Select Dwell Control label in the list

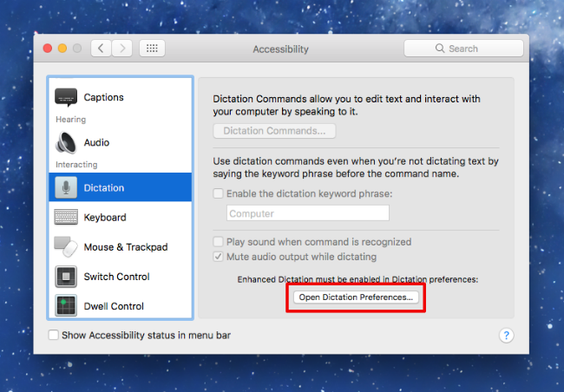tap(114, 306)
